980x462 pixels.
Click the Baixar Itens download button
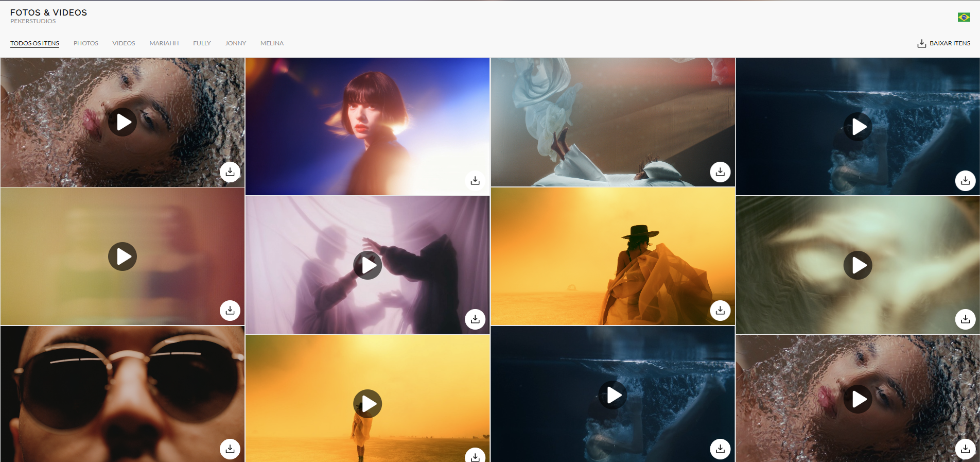(x=943, y=43)
